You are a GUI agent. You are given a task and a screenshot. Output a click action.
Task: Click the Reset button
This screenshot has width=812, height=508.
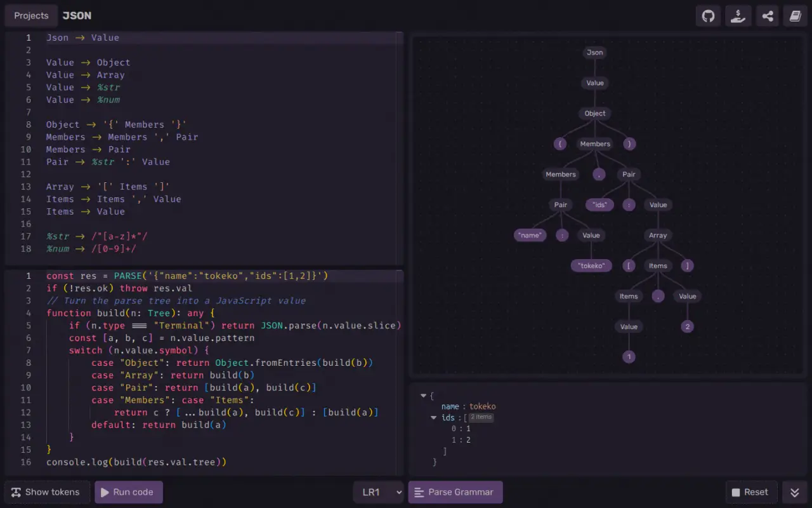[x=750, y=492]
